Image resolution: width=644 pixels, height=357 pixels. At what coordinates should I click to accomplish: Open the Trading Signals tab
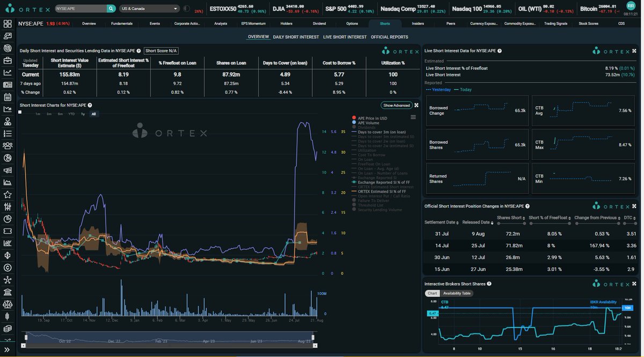coord(556,24)
